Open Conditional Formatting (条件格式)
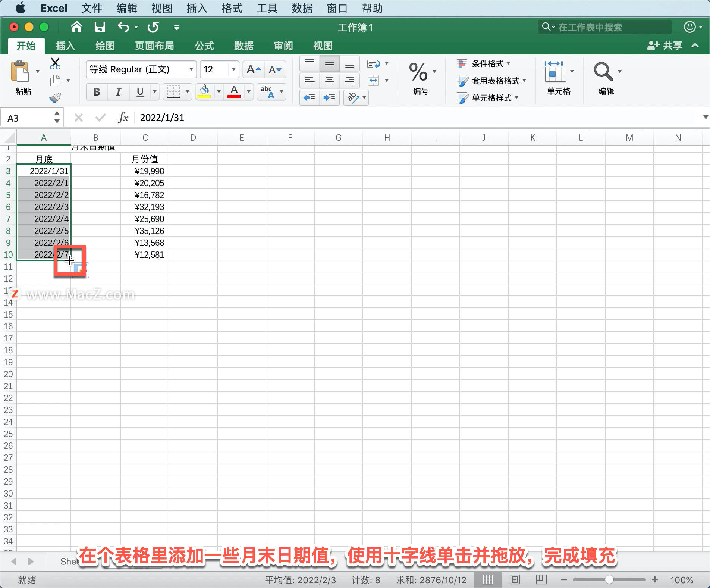This screenshot has height=588, width=710. pyautogui.click(x=483, y=64)
